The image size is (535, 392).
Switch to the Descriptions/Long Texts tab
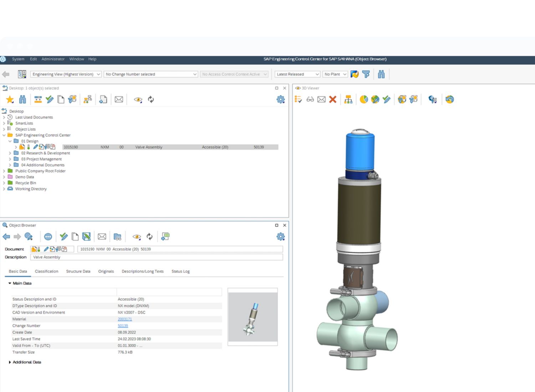143,271
